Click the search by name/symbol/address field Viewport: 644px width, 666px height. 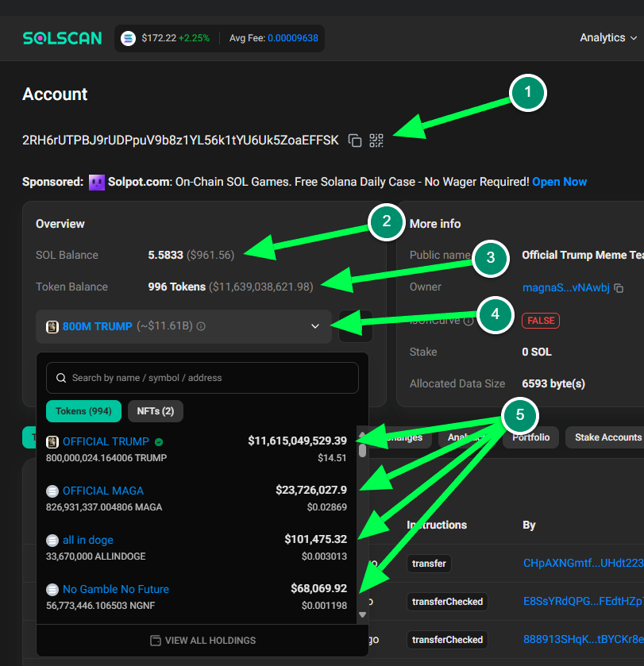tap(202, 378)
